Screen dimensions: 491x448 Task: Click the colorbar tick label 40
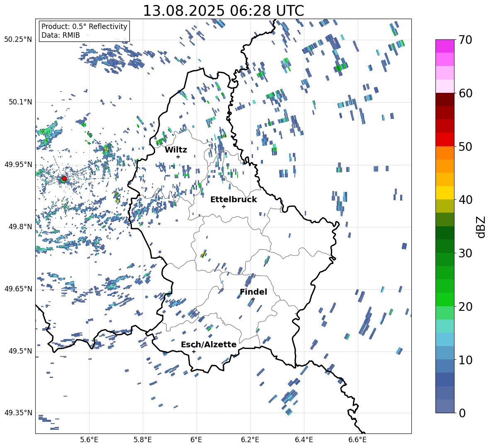465,200
